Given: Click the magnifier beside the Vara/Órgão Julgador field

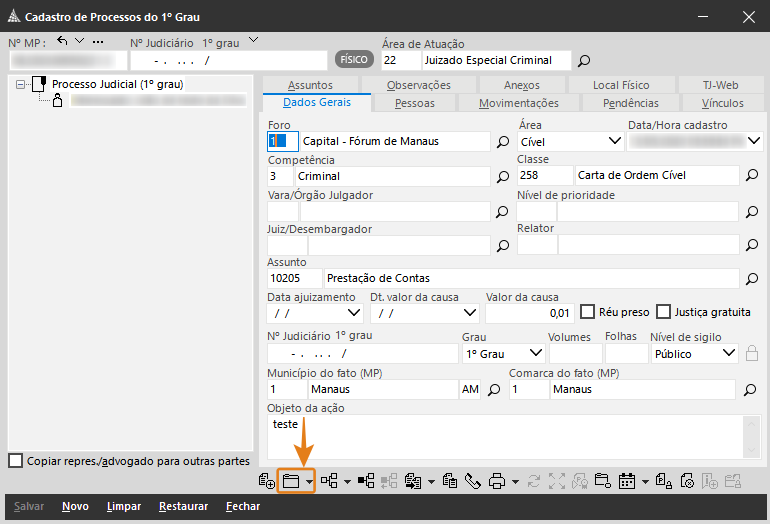Looking at the screenshot, I should [502, 212].
